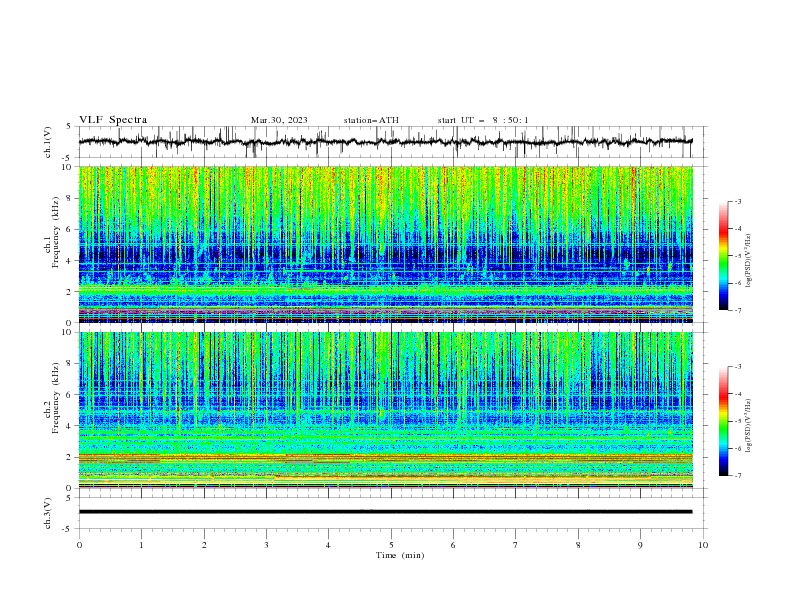This screenshot has height=612, width=792.
Task: Click the ch.1 color bar PSD unit label
Action: point(749,261)
